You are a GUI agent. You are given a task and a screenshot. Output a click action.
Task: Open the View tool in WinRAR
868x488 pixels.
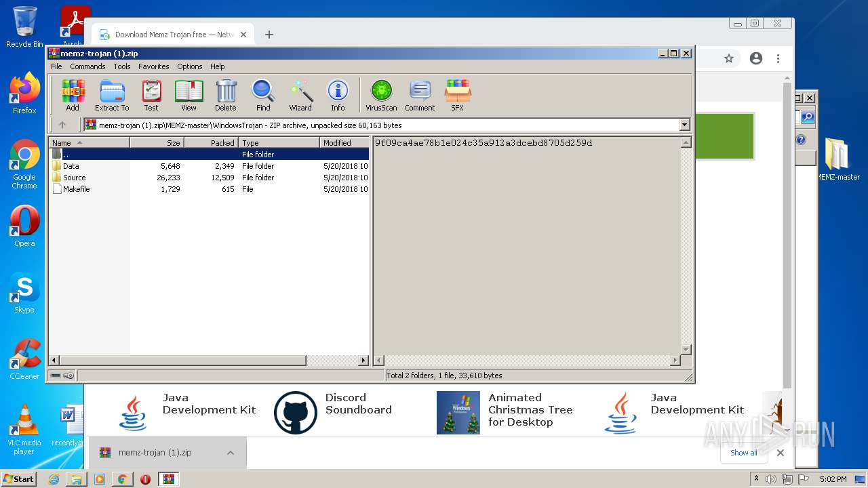(189, 95)
